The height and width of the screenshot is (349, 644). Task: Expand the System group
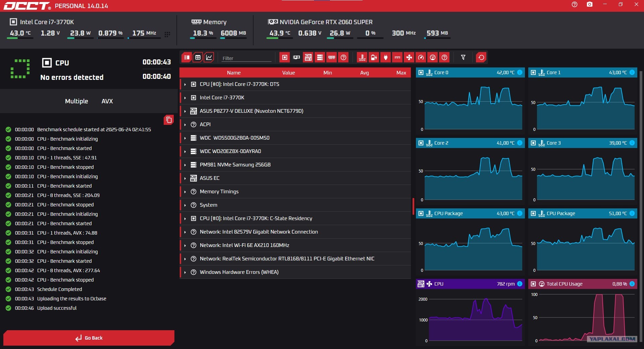click(185, 205)
